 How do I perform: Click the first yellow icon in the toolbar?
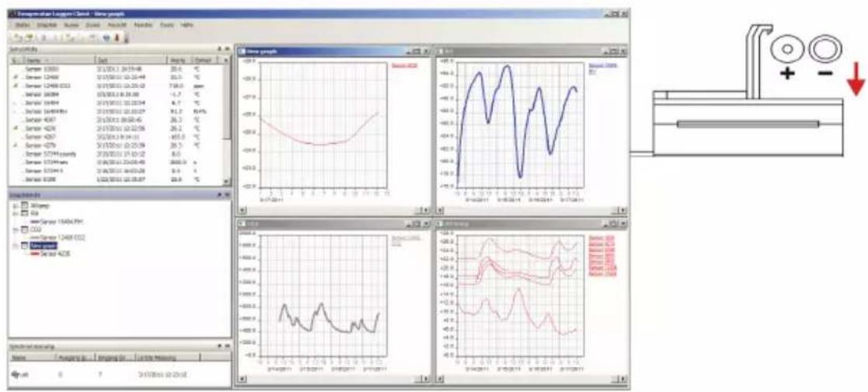tap(18, 37)
